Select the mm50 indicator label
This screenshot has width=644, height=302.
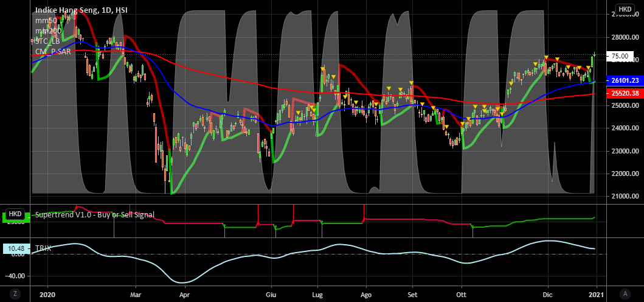[x=46, y=20]
